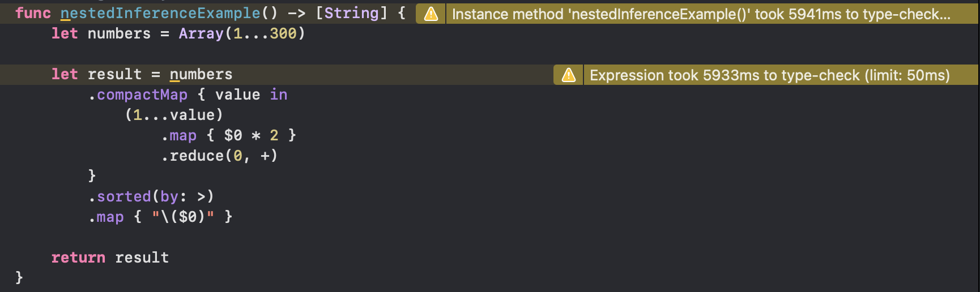Click the Array(1...300) initializer

(x=242, y=33)
